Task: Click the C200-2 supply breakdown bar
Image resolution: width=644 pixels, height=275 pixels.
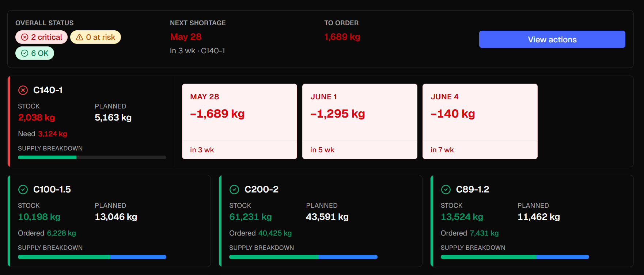Action: (303, 257)
